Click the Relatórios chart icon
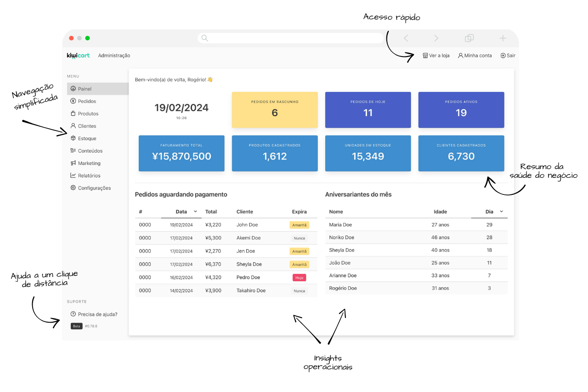This screenshot has width=588, height=392. 73,176
